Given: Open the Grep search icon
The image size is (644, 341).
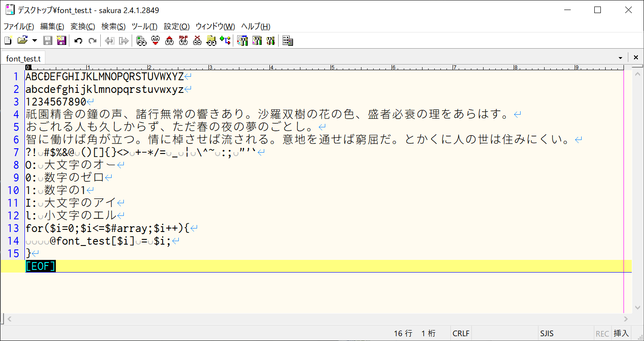Looking at the screenshot, I should [211, 41].
